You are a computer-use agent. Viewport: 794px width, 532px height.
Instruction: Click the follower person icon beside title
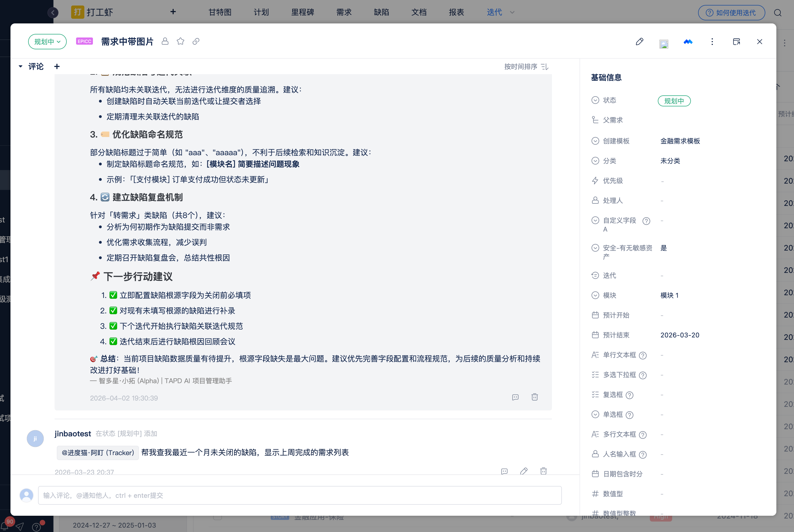[165, 41]
